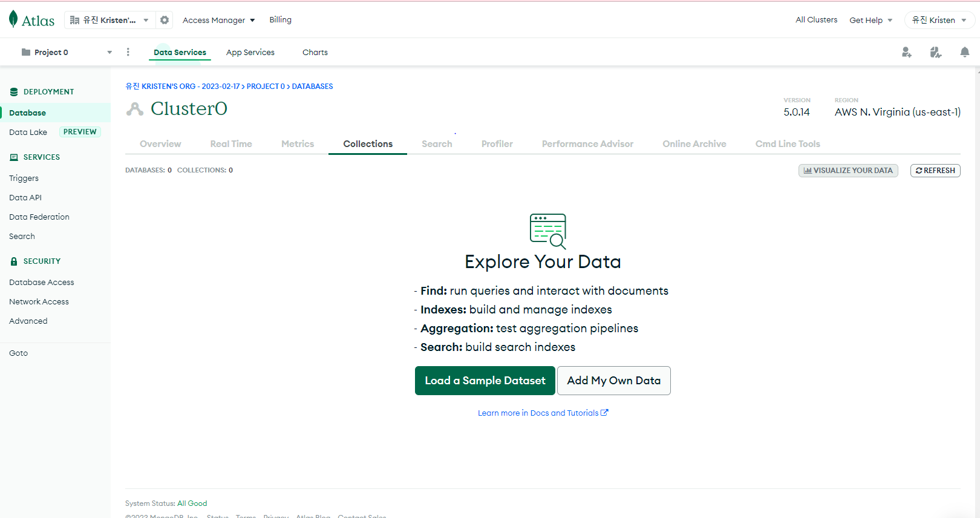The width and height of the screenshot is (980, 518).
Task: Open the organization selector dropdown
Action: coord(109,20)
